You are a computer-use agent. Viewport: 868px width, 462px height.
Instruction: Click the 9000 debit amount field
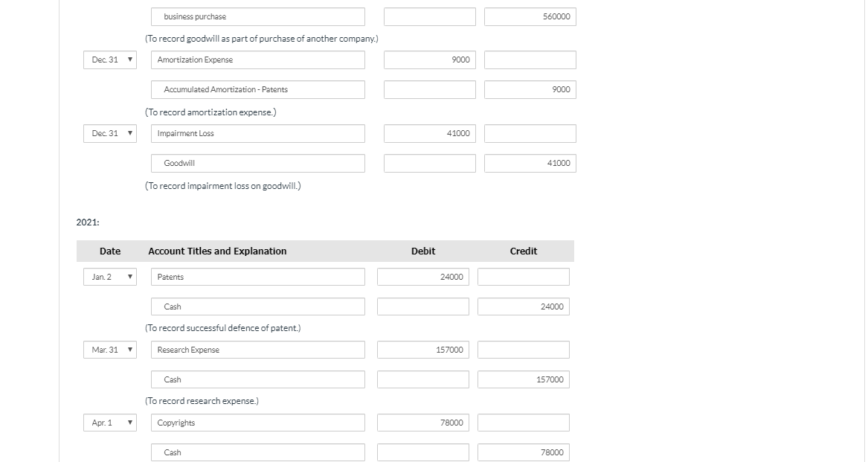(x=429, y=60)
